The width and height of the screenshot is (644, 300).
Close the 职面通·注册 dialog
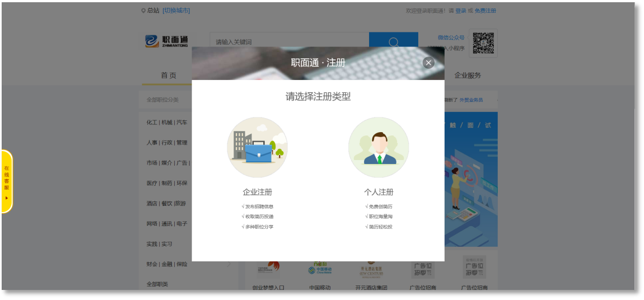(428, 63)
